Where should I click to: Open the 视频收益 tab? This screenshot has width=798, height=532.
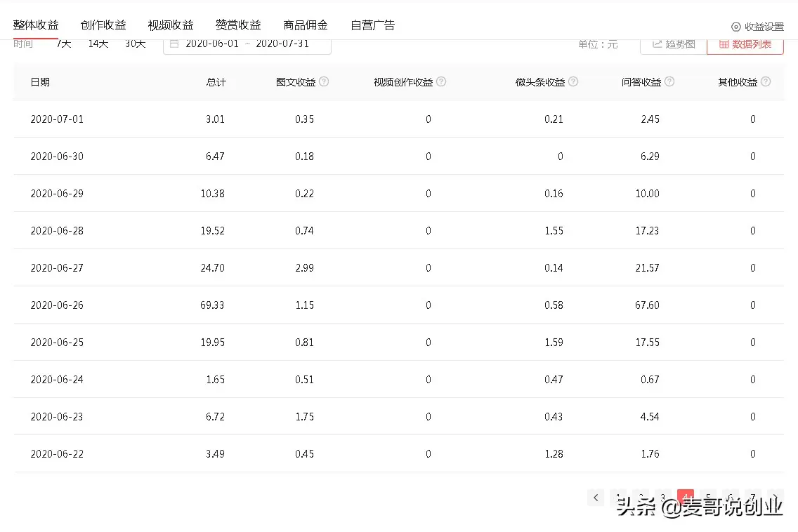pos(171,25)
